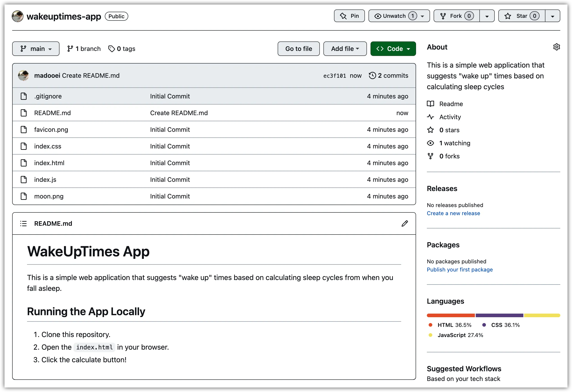
Task: Click the file icon beside index.js
Action: pyautogui.click(x=24, y=180)
